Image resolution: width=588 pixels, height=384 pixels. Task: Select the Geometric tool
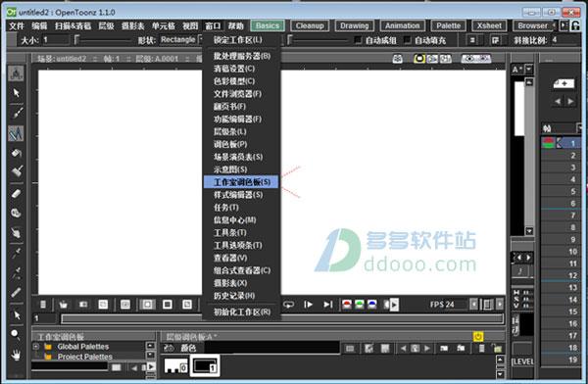pyautogui.click(x=16, y=133)
